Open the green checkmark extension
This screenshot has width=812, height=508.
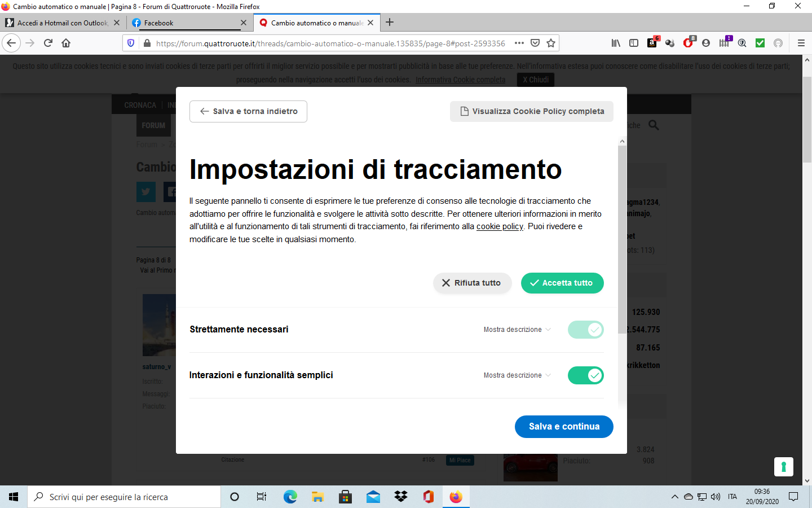pos(760,43)
